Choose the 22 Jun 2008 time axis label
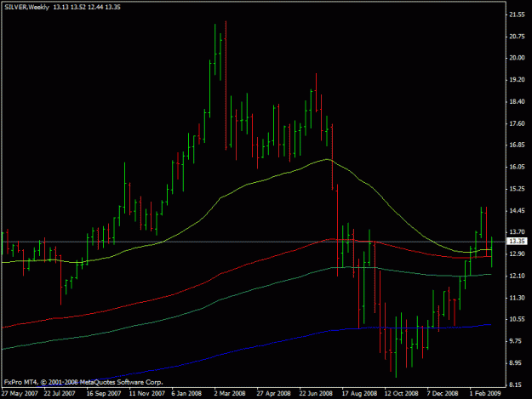Viewport: 532px width, 399px height. pyautogui.click(x=316, y=393)
